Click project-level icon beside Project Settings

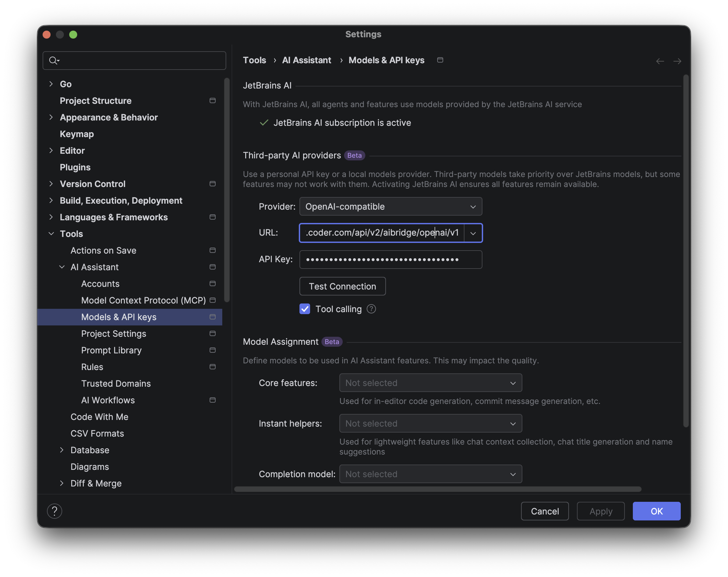(x=212, y=333)
